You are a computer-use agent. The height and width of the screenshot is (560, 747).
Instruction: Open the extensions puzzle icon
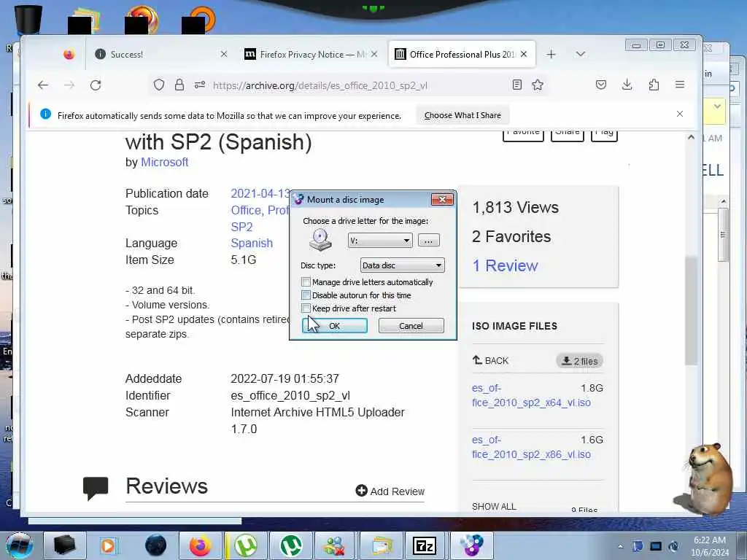(654, 85)
